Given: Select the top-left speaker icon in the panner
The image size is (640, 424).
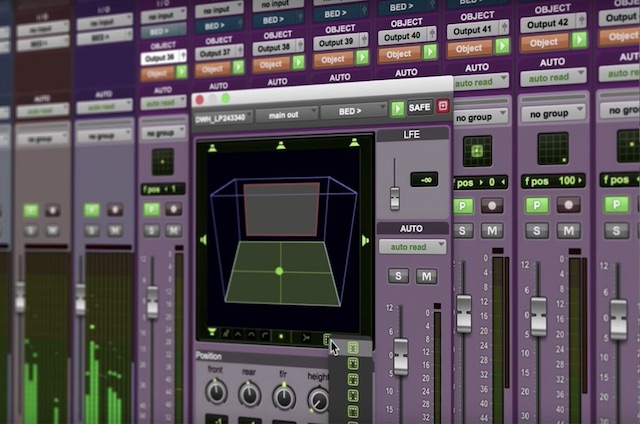Looking at the screenshot, I should 212,148.
